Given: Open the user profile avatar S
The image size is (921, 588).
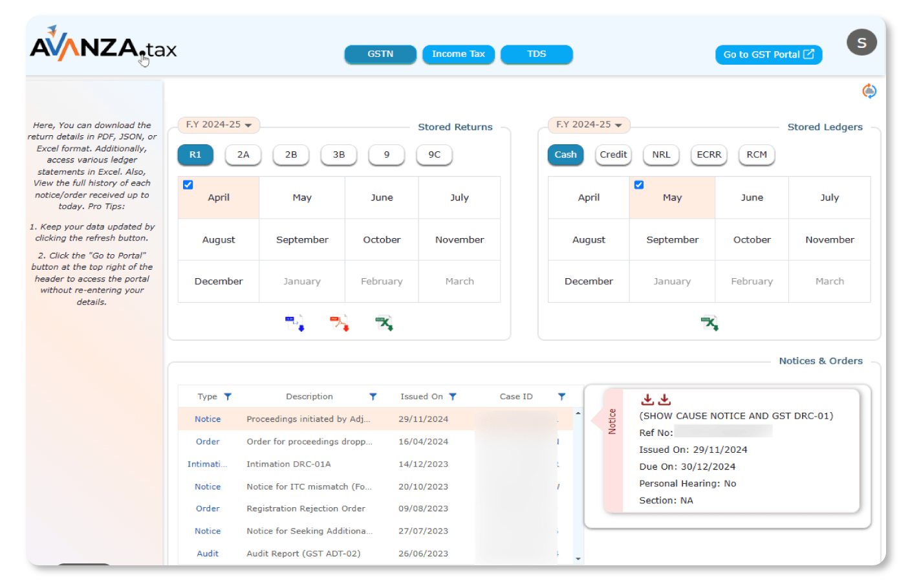Looking at the screenshot, I should point(861,43).
